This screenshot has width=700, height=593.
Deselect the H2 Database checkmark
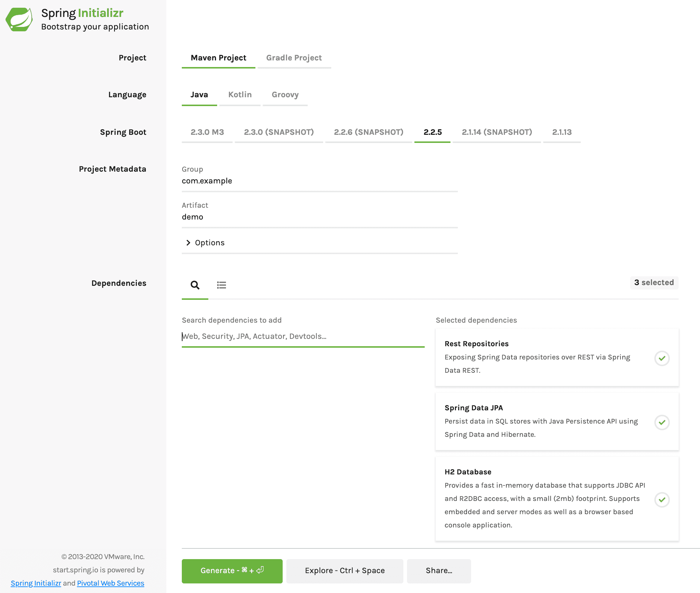click(x=662, y=500)
